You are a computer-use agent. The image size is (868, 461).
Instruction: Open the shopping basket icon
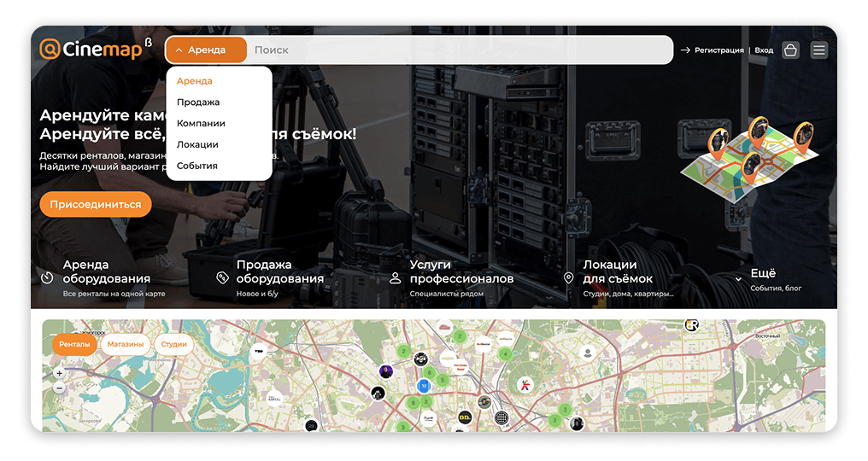pyautogui.click(x=790, y=50)
